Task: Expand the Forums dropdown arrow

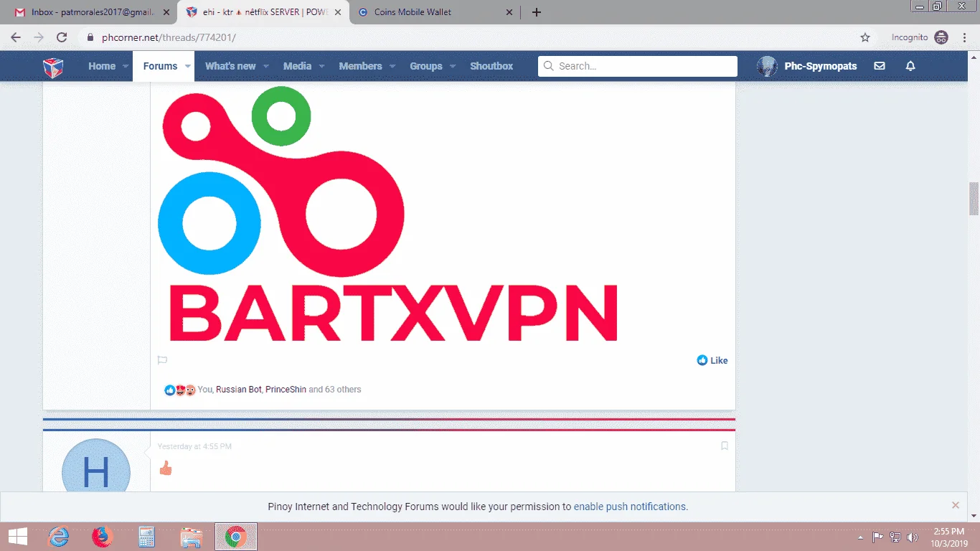Action: click(x=188, y=66)
